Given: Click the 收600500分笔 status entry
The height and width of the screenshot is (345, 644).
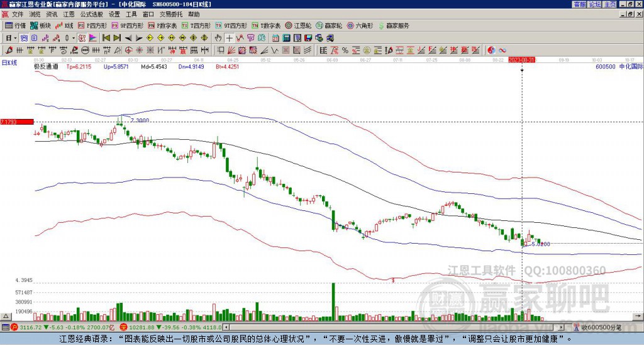Looking at the screenshot, I should 601,327.
